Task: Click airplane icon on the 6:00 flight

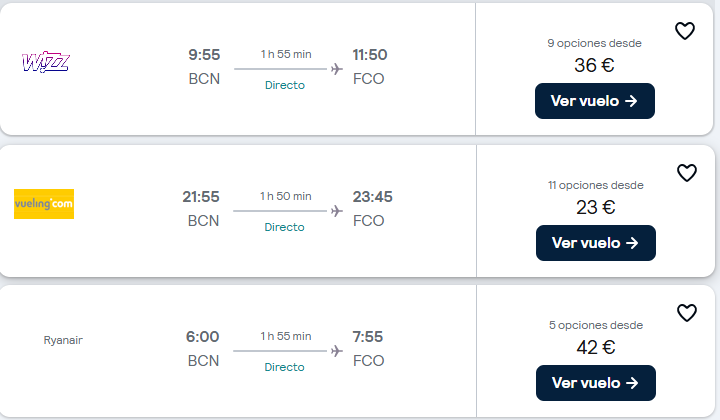Action: click(336, 351)
